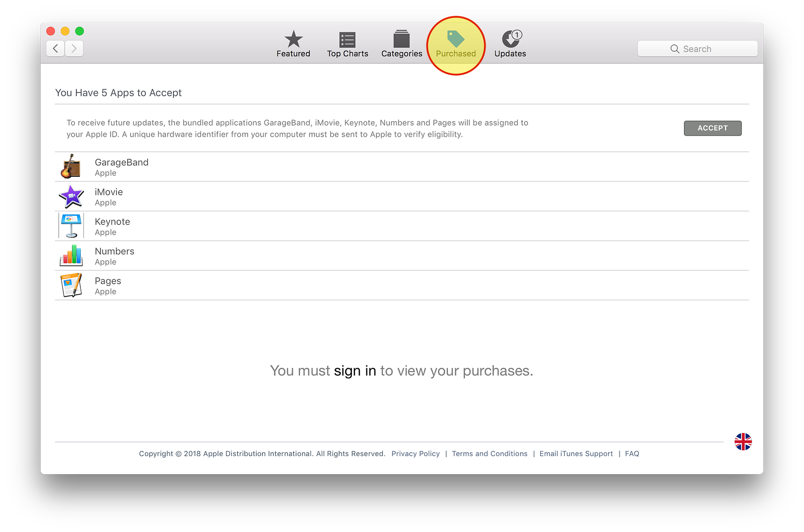The height and width of the screenshot is (532, 804).
Task: Switch to the Updates tab label
Action: [x=511, y=54]
